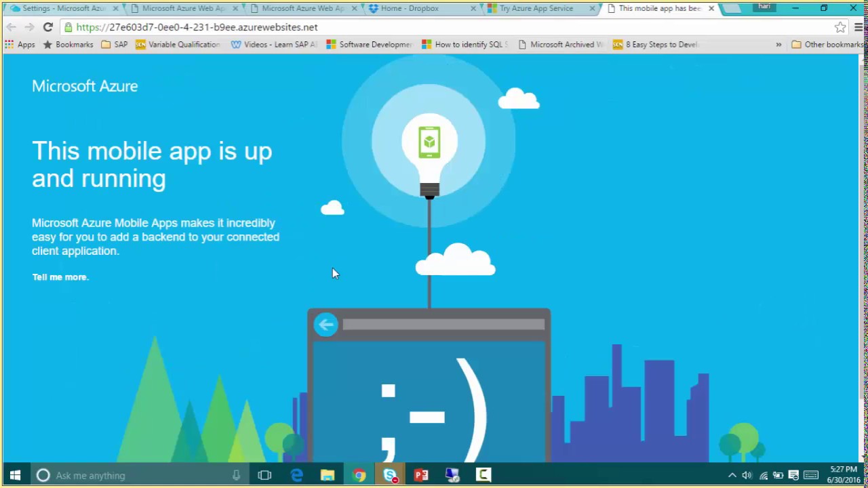Screen dimensions: 868x488
Task: Click the browser forward arrow
Action: click(x=29, y=27)
